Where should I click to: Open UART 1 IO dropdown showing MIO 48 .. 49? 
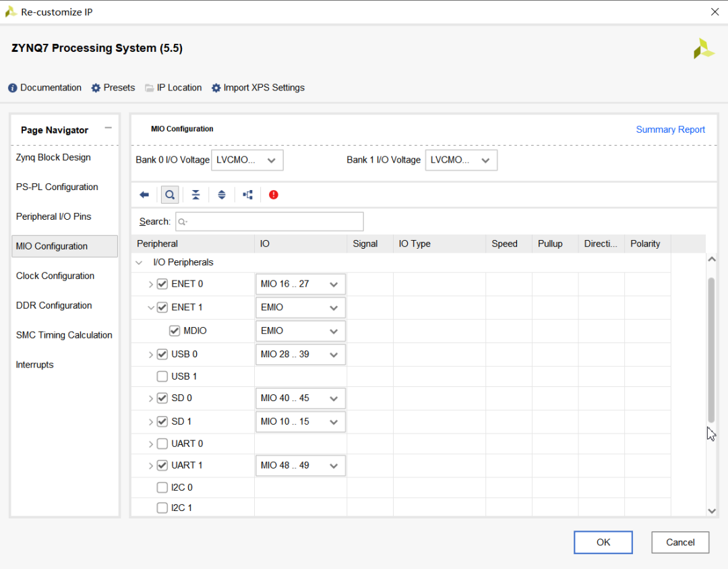[301, 465]
